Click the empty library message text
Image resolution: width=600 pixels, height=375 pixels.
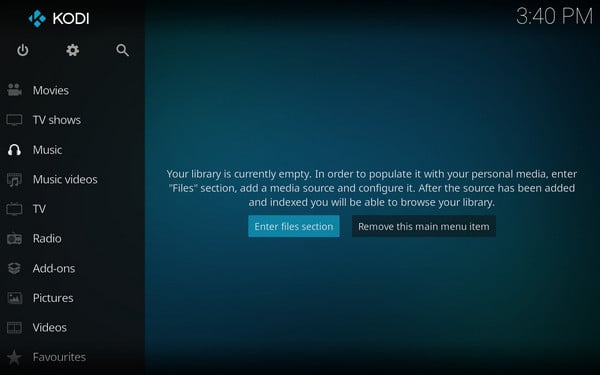(372, 188)
